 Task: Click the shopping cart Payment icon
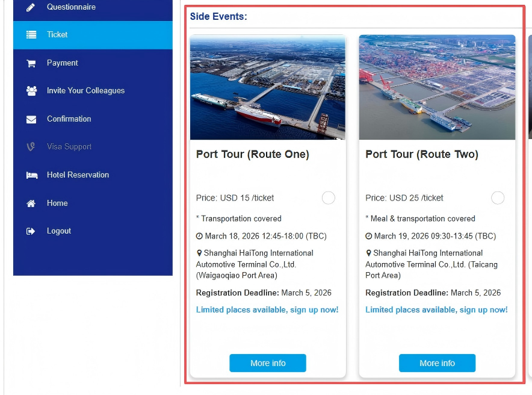coord(31,63)
